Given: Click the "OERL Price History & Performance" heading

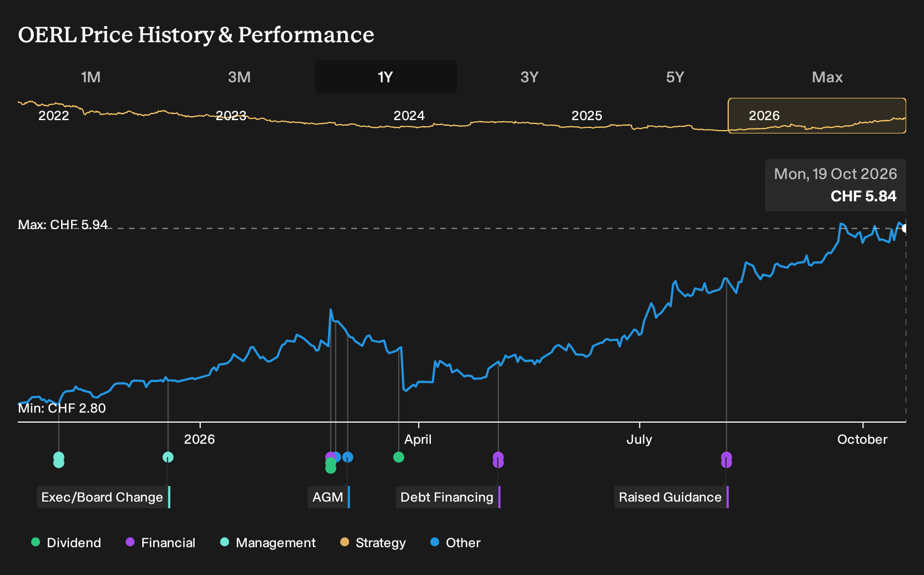Looking at the screenshot, I should [196, 34].
